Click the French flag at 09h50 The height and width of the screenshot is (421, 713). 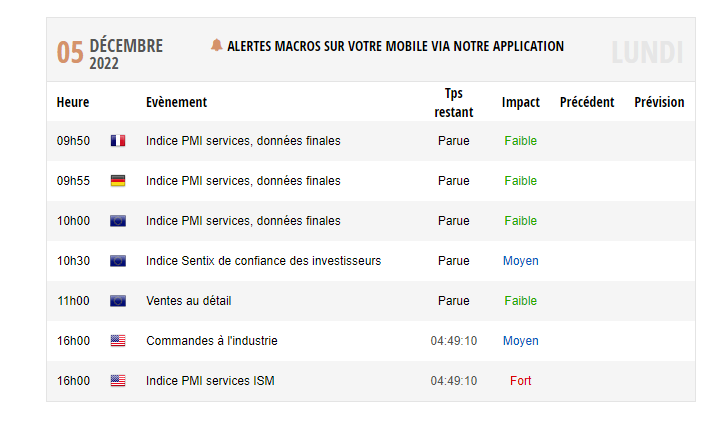(x=118, y=140)
